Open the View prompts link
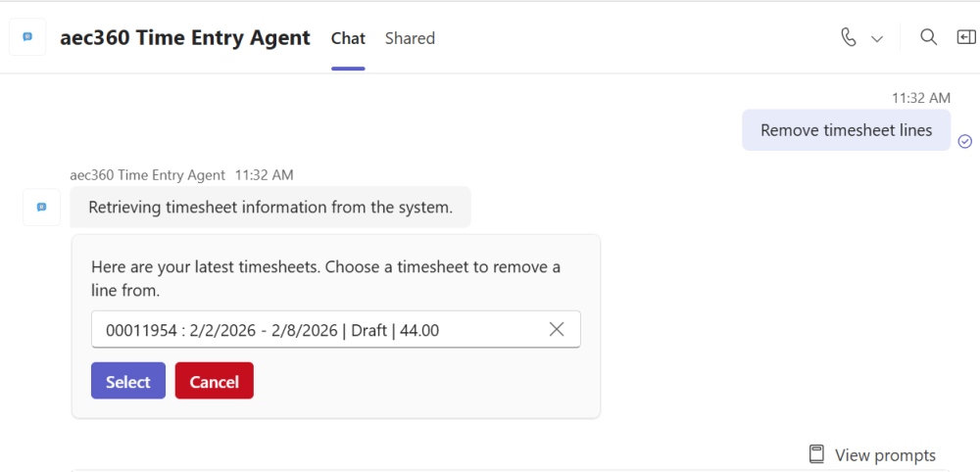The width and height of the screenshot is (980, 472). (x=884, y=454)
